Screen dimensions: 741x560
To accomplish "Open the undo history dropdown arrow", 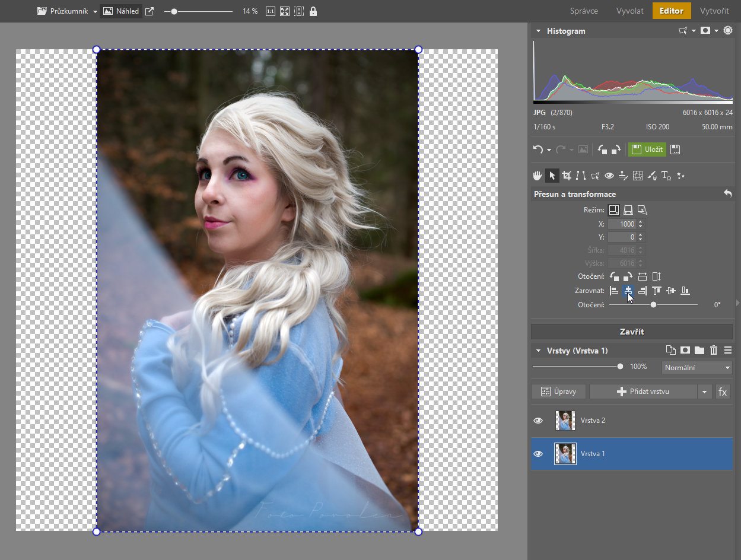I will point(549,149).
